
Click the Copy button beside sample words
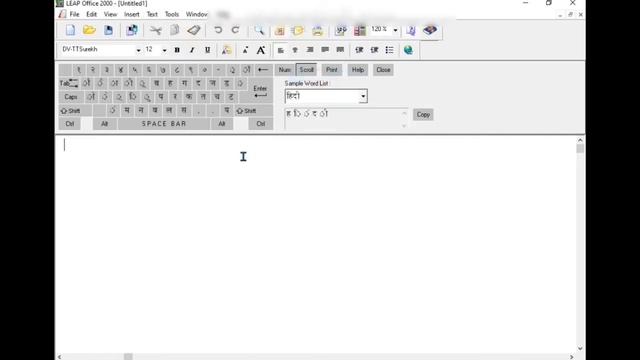pos(423,115)
